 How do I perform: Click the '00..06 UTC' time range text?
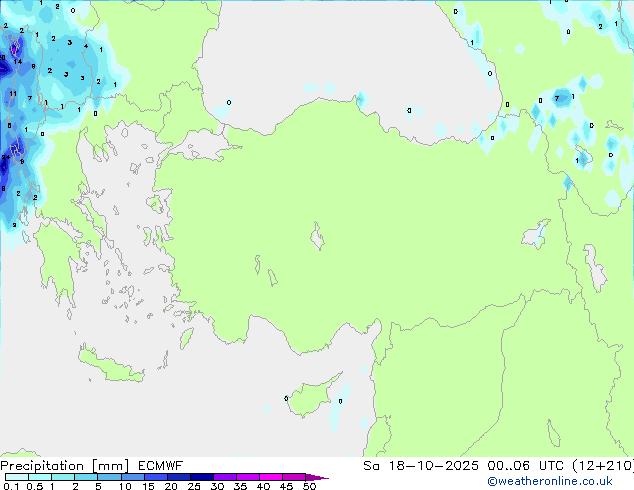click(x=526, y=466)
